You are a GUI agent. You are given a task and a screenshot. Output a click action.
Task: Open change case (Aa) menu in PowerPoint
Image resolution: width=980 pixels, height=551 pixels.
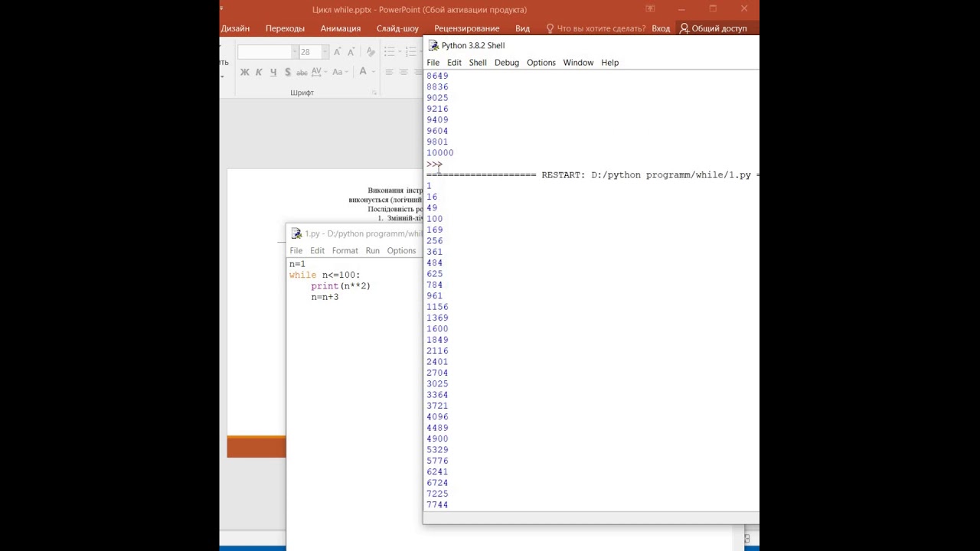pyautogui.click(x=338, y=72)
